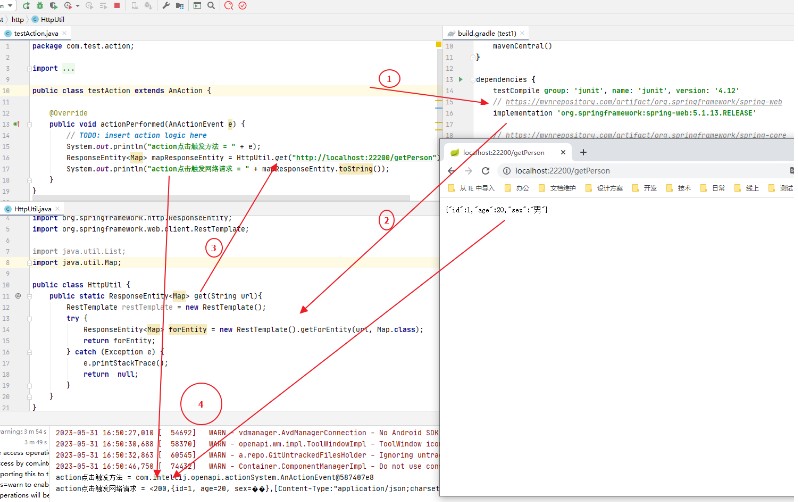The image size is (798, 502).
Task: Click the Search Everywhere magnifier icon
Action: 211,6
